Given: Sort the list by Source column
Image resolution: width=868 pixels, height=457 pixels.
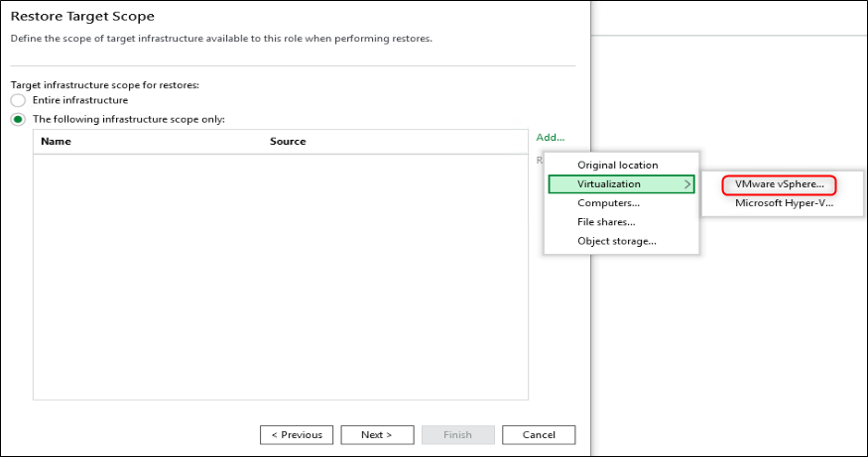Looking at the screenshot, I should coord(288,142).
